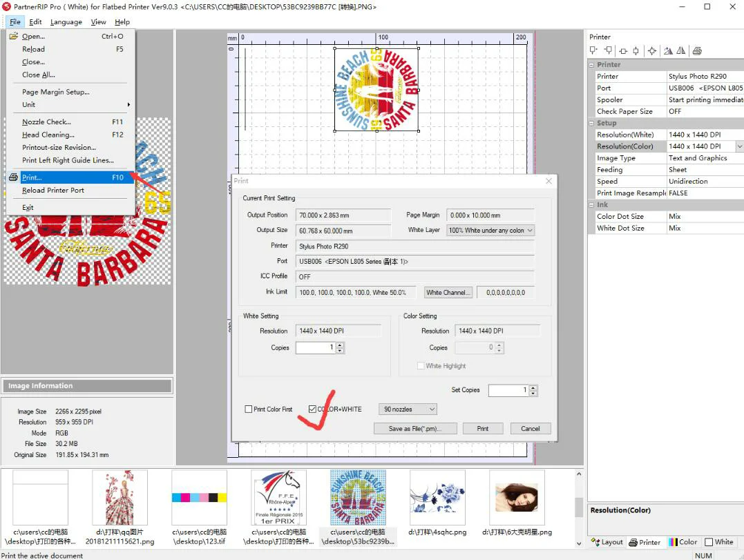Click the Set Copies input field
The width and height of the screenshot is (744, 560).
pos(508,390)
